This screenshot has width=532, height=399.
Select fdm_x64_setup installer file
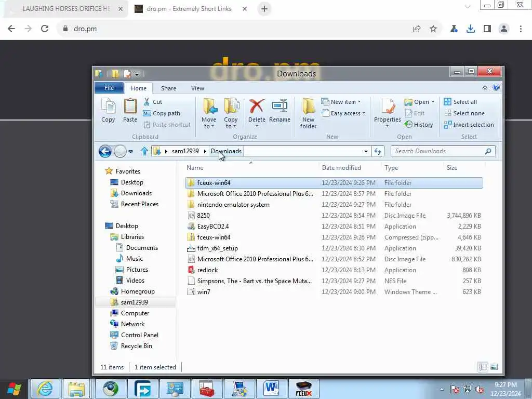pos(334,248)
